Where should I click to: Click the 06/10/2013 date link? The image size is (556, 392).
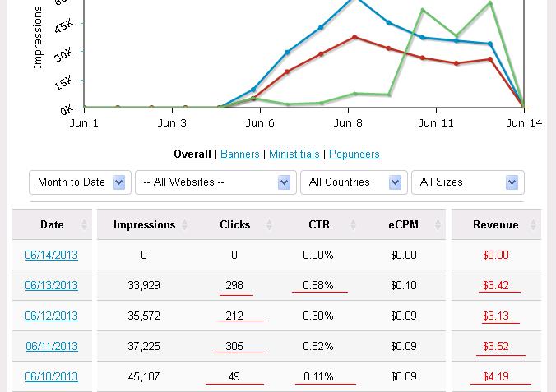click(x=51, y=376)
